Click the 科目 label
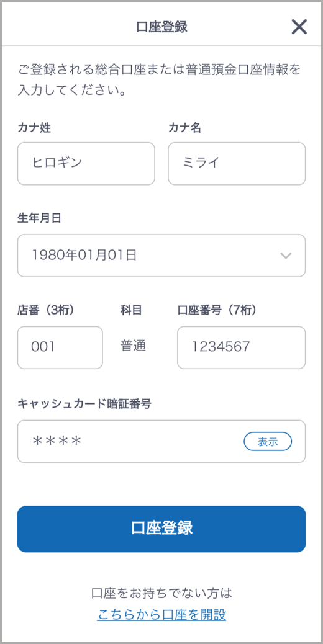This screenshot has height=644, width=323. [x=131, y=310]
